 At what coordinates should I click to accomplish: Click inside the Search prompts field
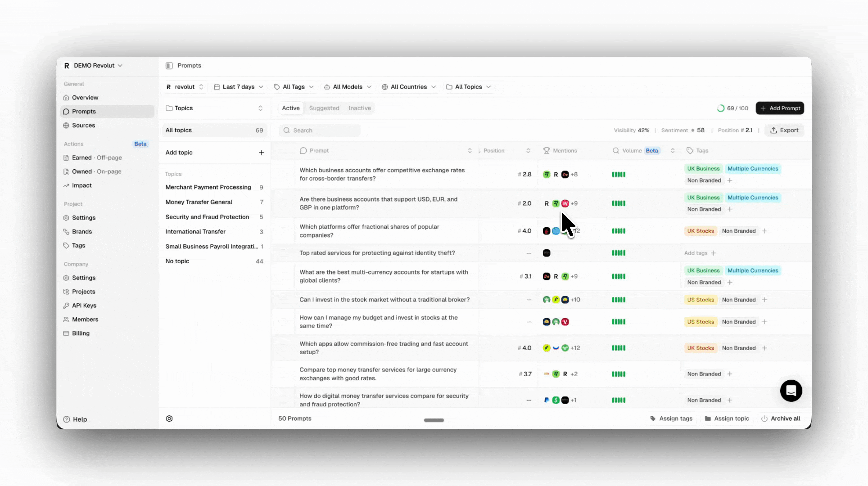(x=320, y=130)
